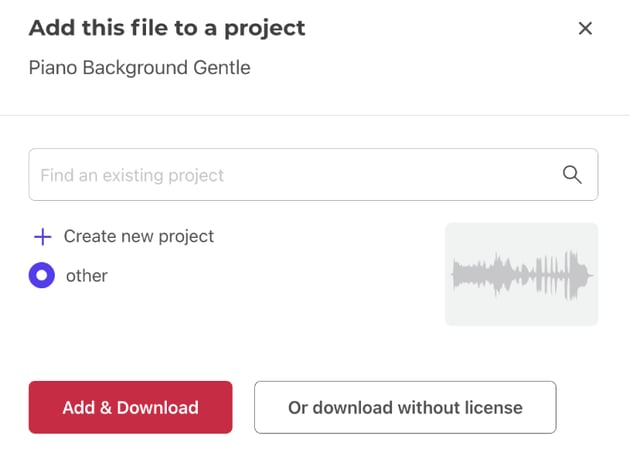Click the search icon in the project field

coord(572,175)
